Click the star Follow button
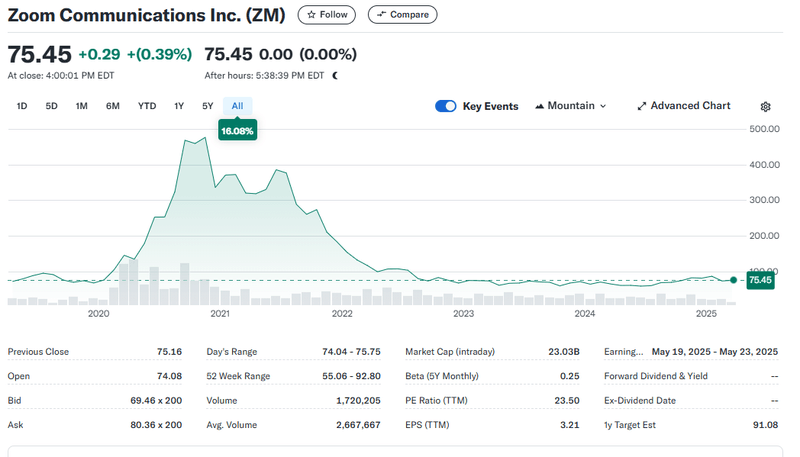The height and width of the screenshot is (457, 800). point(327,14)
